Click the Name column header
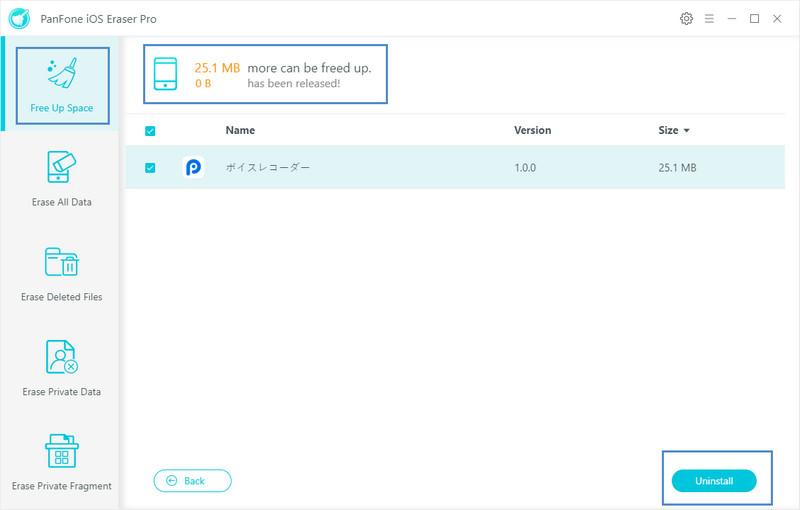Viewport: 800px width, 510px height. click(x=240, y=130)
